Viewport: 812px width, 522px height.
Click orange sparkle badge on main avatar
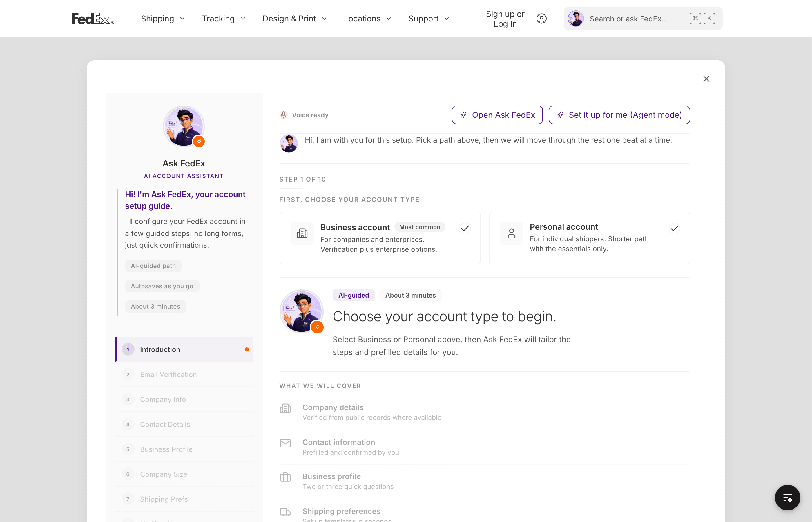tap(317, 327)
